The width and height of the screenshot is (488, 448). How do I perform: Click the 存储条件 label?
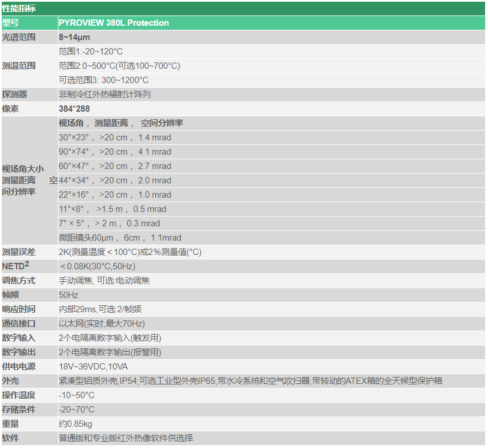click(x=19, y=409)
